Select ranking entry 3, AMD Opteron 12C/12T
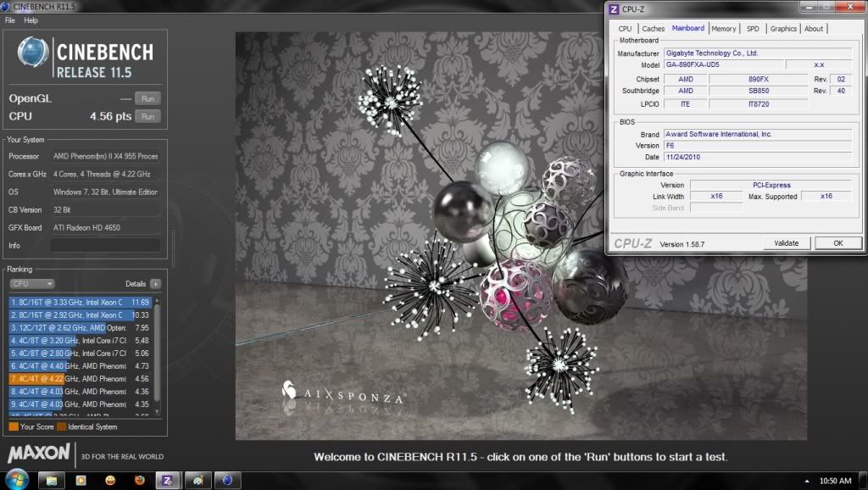Image resolution: width=868 pixels, height=490 pixels. [x=80, y=328]
